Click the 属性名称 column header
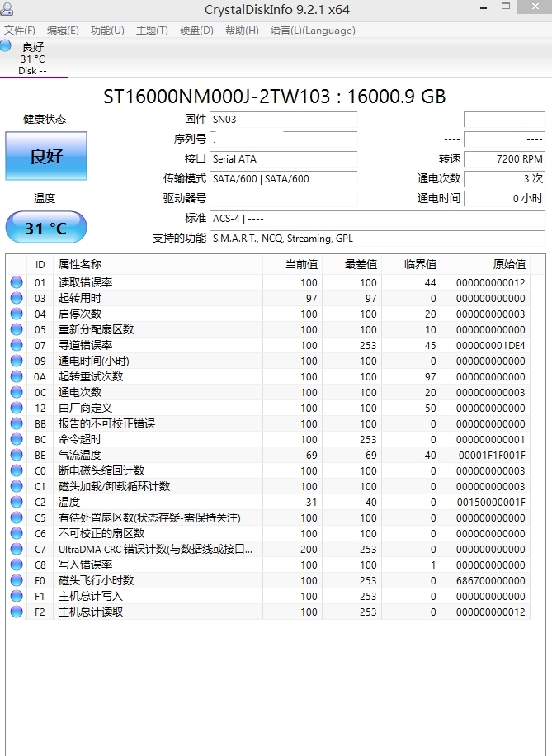The image size is (552, 756). [158, 264]
